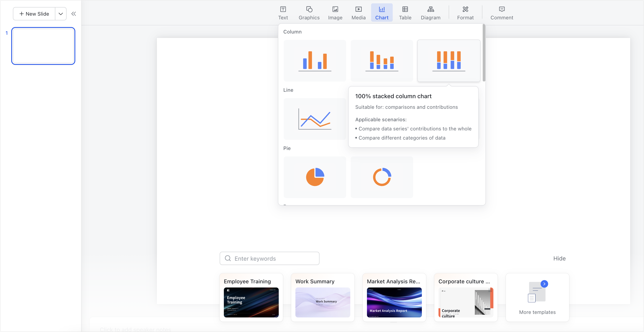Image resolution: width=644 pixels, height=332 pixels.
Task: Select the pie chart type
Action: [315, 177]
